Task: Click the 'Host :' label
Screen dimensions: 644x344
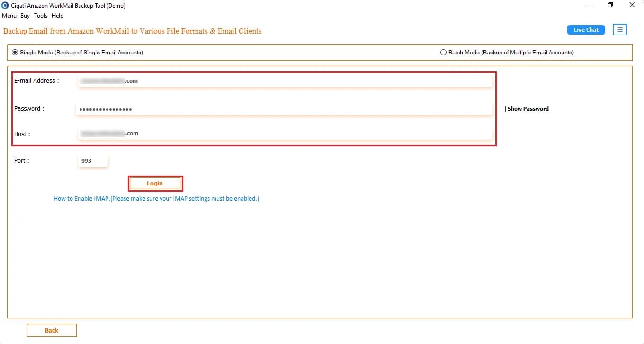Action: [22, 134]
